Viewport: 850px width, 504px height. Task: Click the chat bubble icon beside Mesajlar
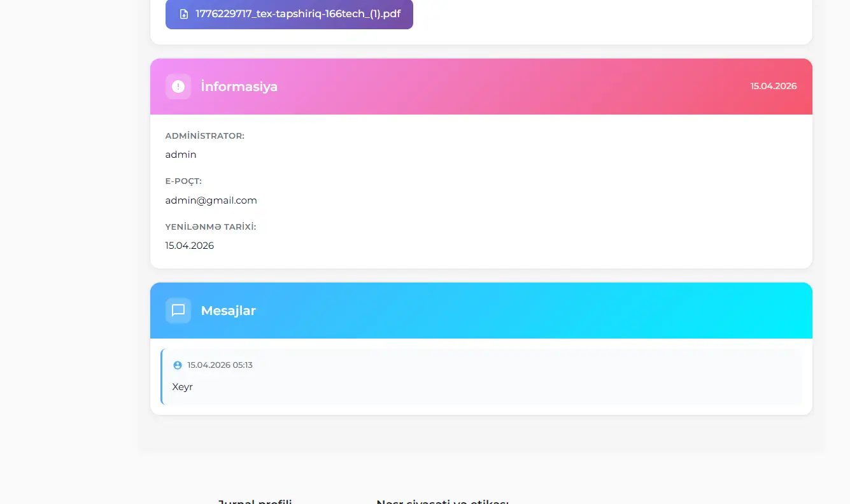178,311
